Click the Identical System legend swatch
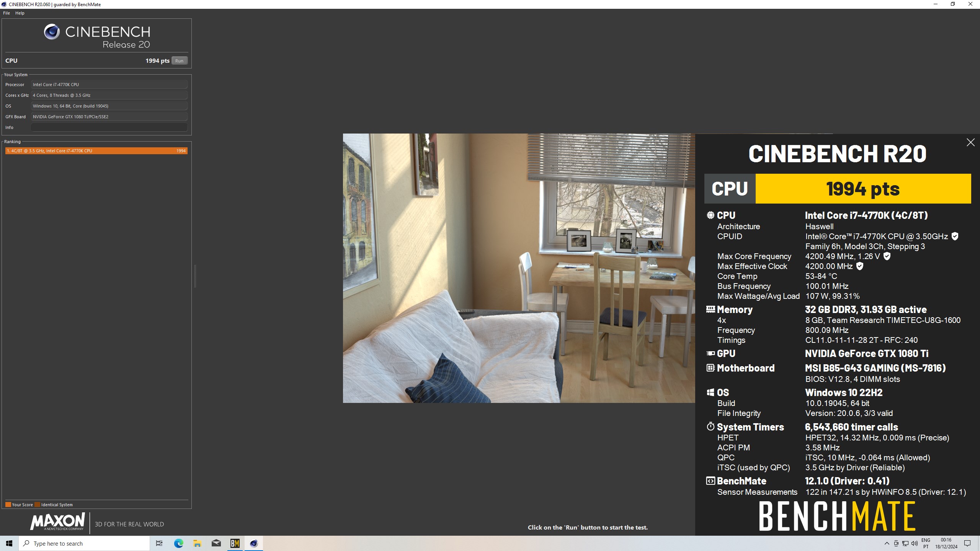Image resolution: width=980 pixels, height=551 pixels. coord(37,505)
